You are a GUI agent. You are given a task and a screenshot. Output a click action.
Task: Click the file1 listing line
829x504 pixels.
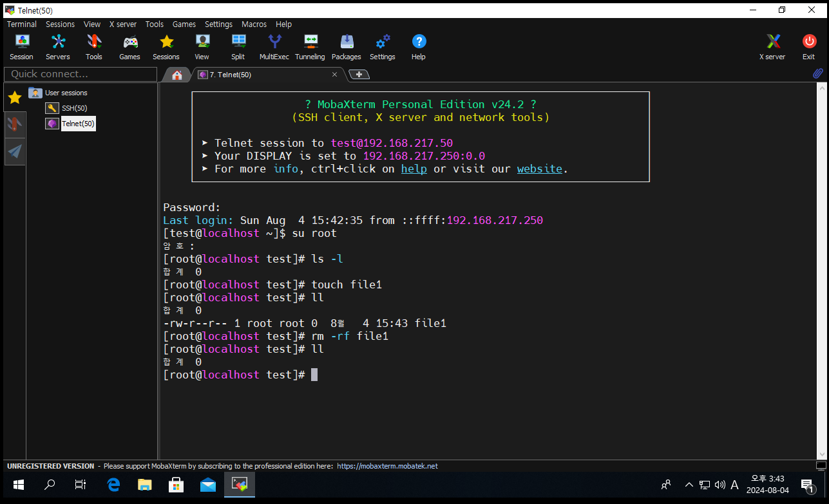(305, 323)
